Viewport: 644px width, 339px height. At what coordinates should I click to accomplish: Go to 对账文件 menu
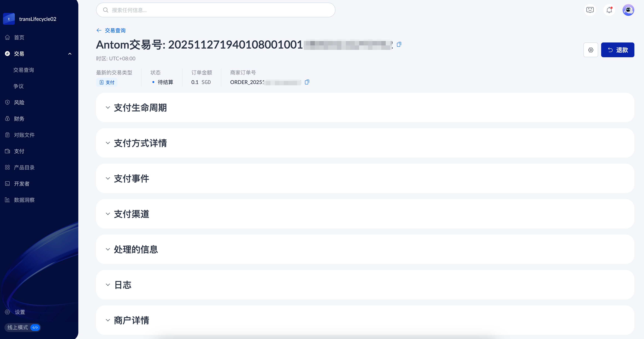[24, 135]
